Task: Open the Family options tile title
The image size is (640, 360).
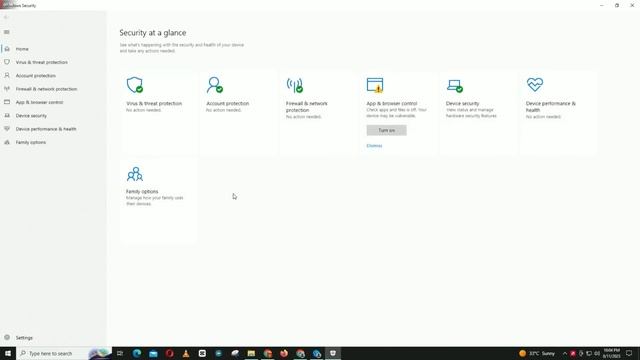Action: coord(142,191)
